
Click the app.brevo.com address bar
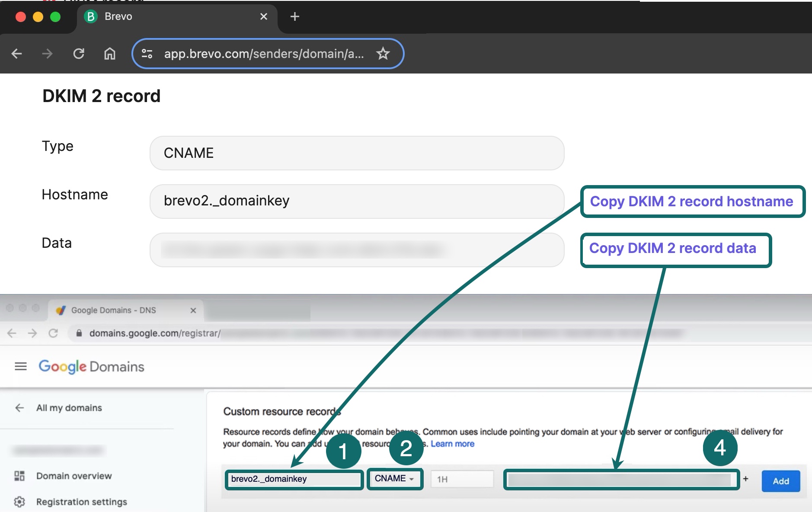pos(264,54)
